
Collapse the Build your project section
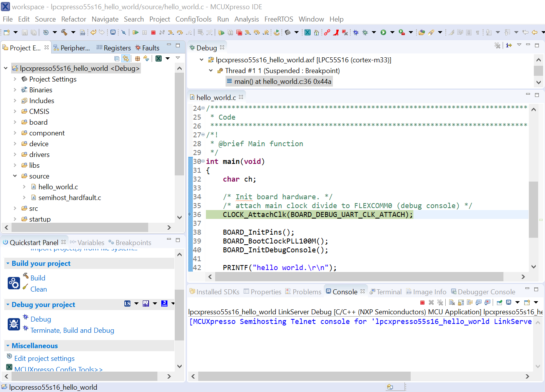8,264
